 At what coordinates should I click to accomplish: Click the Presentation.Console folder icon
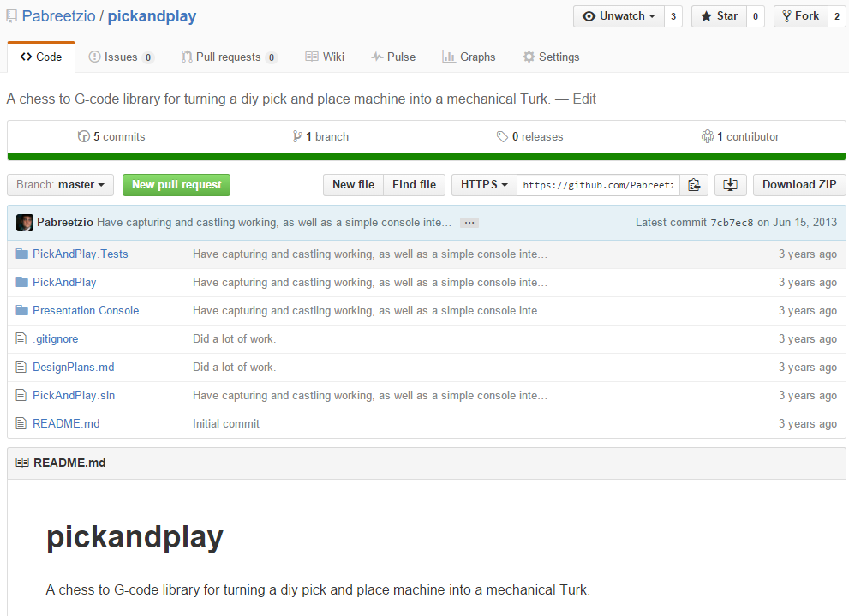click(21, 311)
